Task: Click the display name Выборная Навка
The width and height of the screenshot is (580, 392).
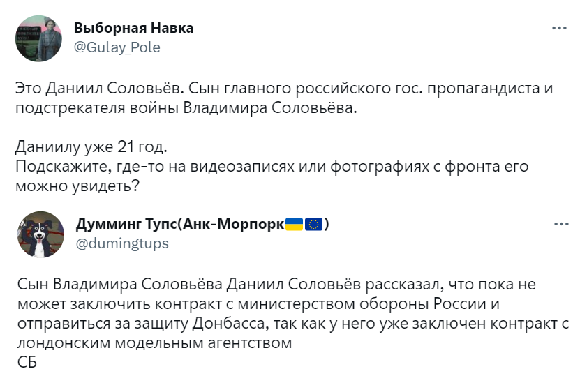Action: point(133,28)
